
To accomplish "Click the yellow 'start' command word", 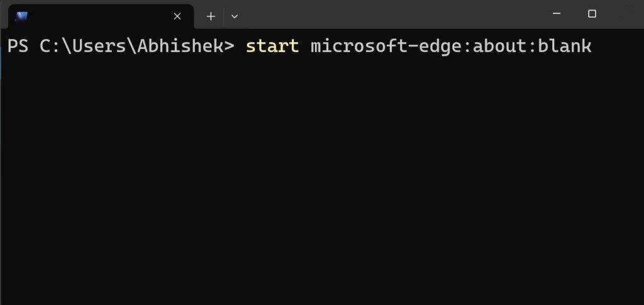I will click(x=272, y=46).
